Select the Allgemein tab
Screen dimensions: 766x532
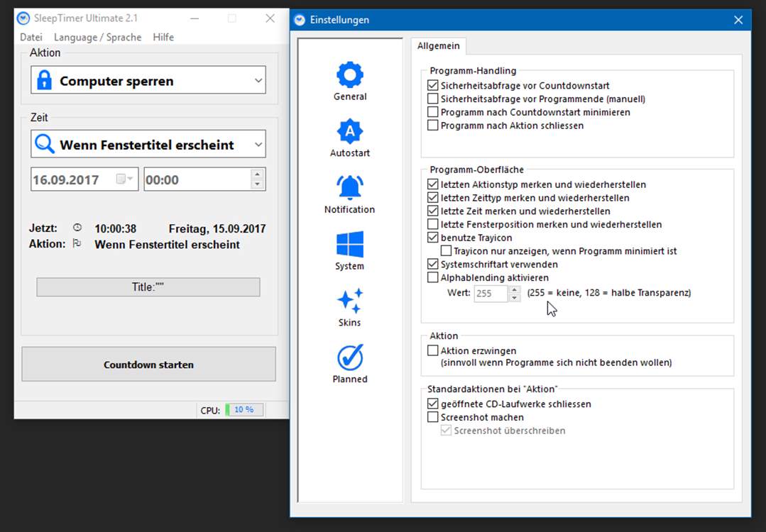(x=438, y=46)
